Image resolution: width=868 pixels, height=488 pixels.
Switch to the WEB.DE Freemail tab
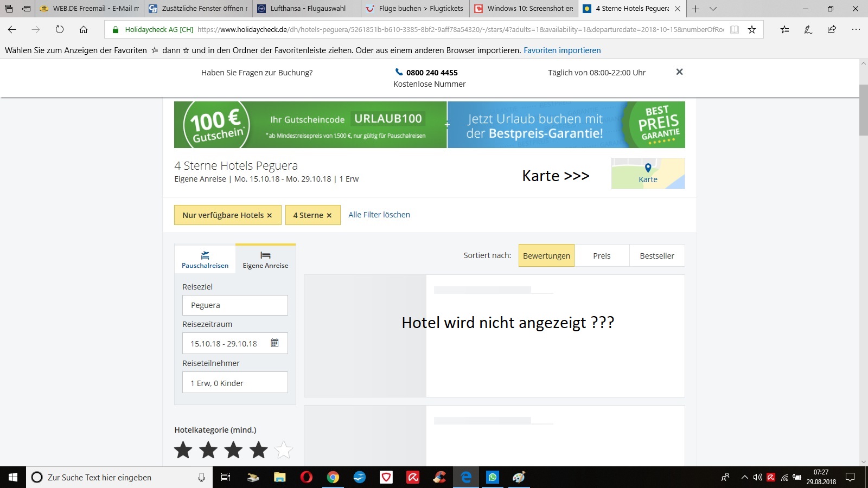click(90, 9)
